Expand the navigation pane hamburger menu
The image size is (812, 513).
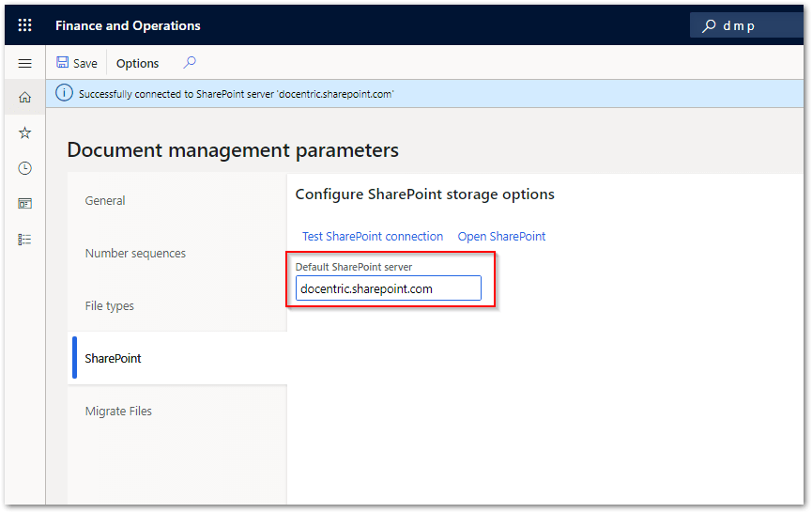(25, 63)
